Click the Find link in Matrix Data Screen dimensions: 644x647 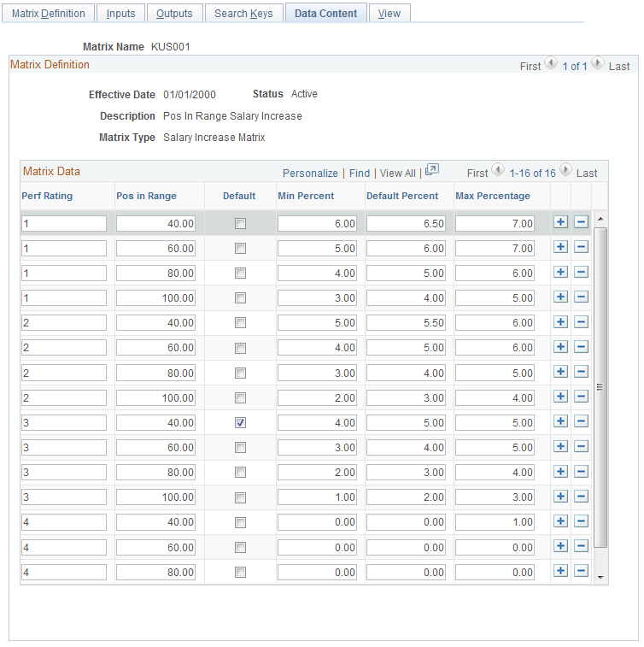click(360, 174)
